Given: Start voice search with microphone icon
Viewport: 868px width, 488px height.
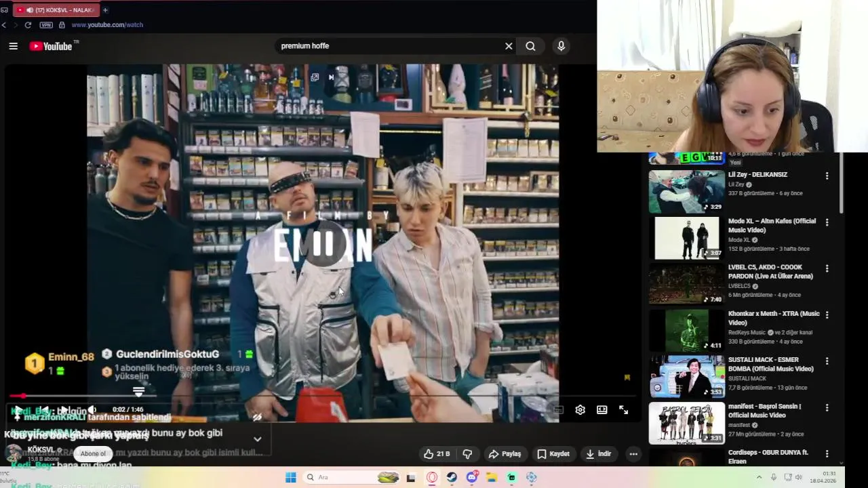Looking at the screenshot, I should pos(561,46).
